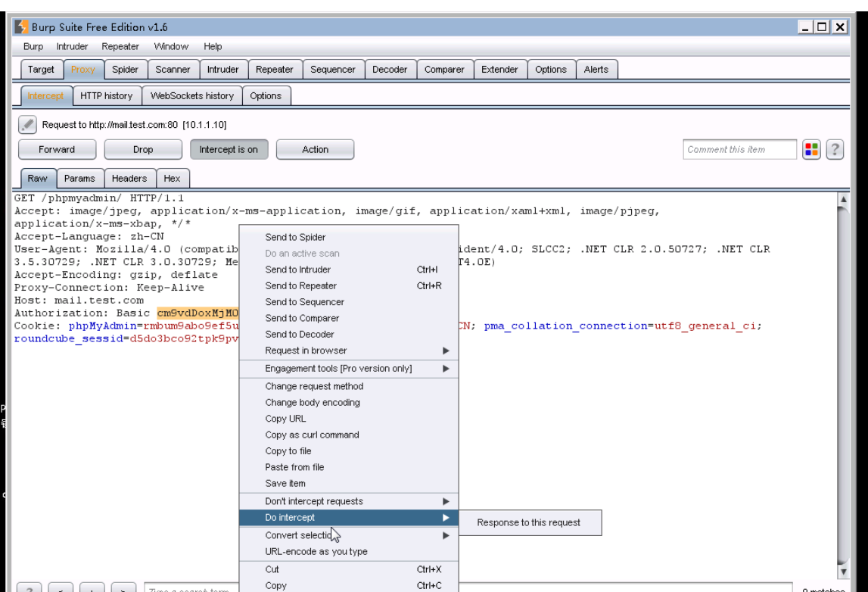The width and height of the screenshot is (868, 592).
Task: Switch to the Decoder tab
Action: 390,70
